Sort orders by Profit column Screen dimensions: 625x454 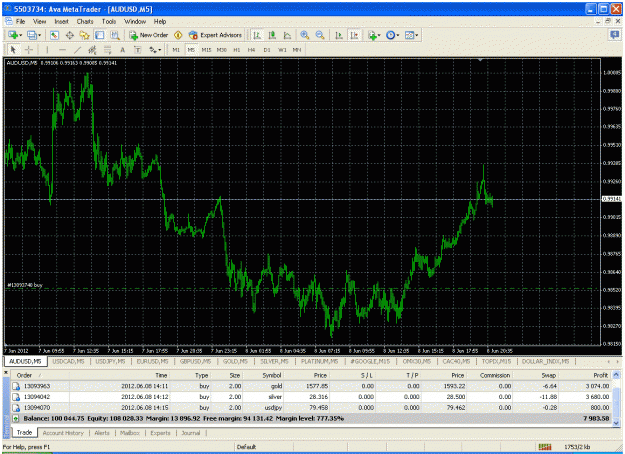(x=600, y=375)
